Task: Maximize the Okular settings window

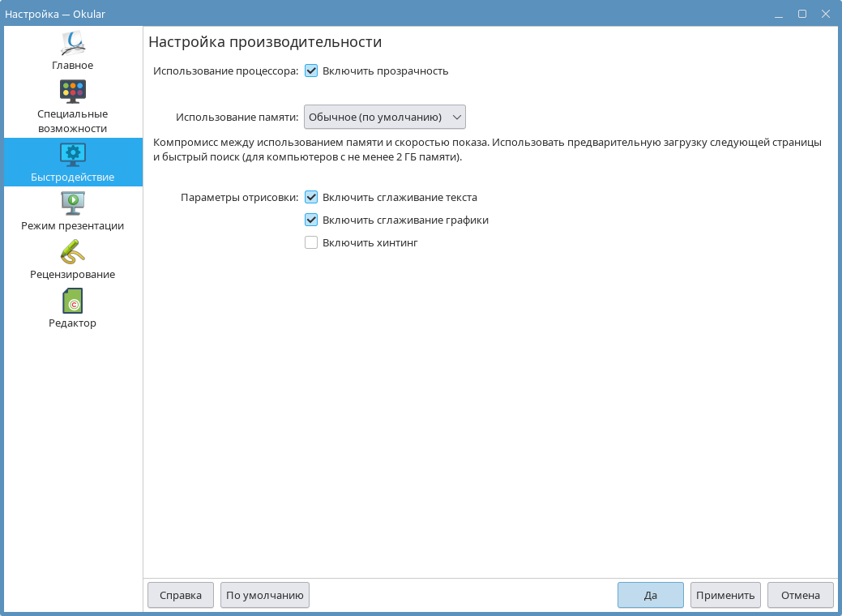Action: [x=801, y=14]
